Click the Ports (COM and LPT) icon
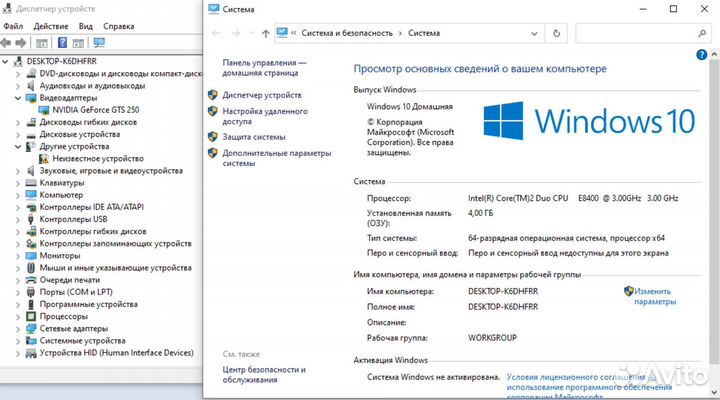Viewport: 720px width, 400px height. 31,292
